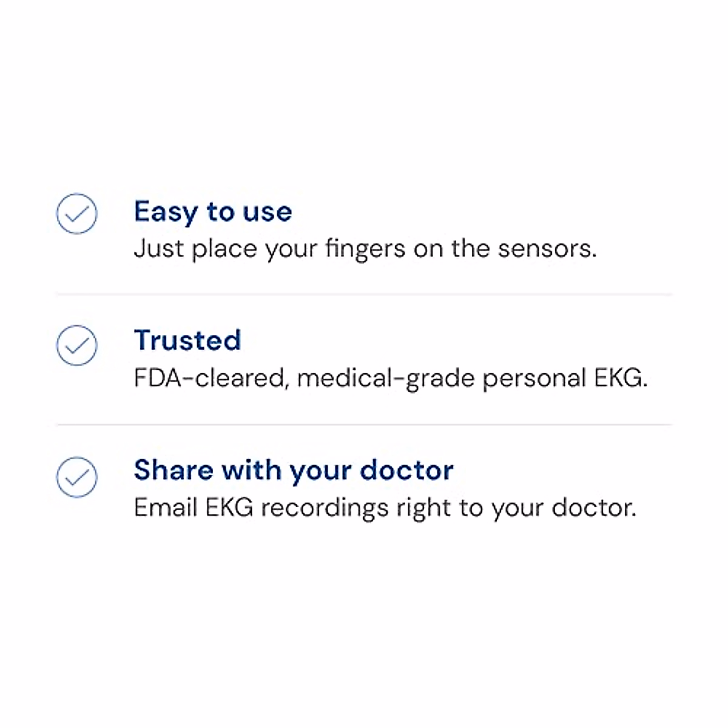Click the word "Share" in the bold heading

pyautogui.click(x=174, y=470)
